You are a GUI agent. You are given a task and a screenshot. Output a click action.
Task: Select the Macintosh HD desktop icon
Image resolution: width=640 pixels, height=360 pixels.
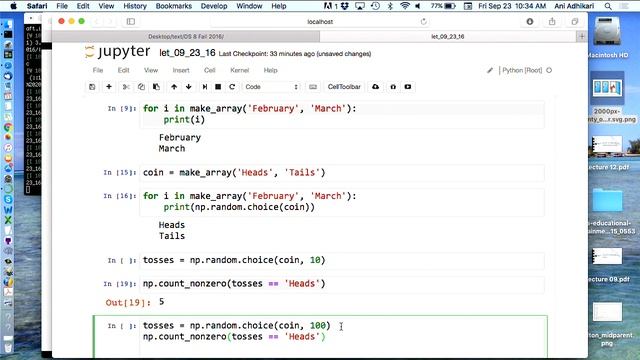607,37
